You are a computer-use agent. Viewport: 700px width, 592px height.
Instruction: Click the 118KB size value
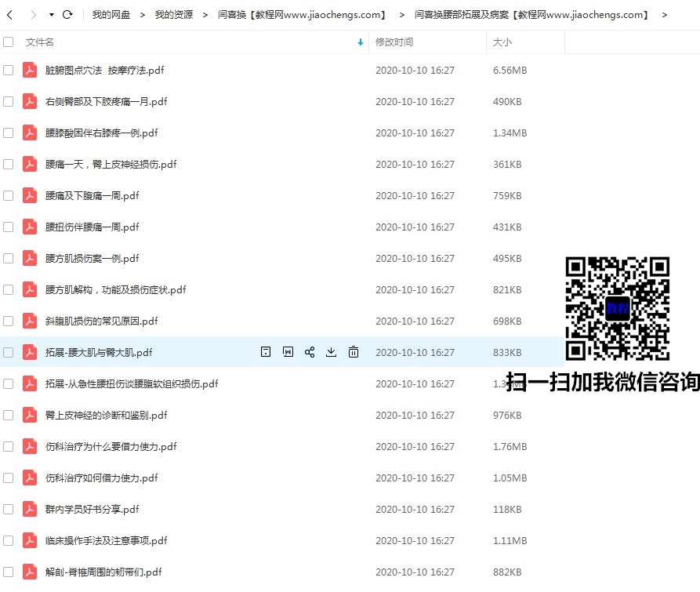click(x=507, y=509)
